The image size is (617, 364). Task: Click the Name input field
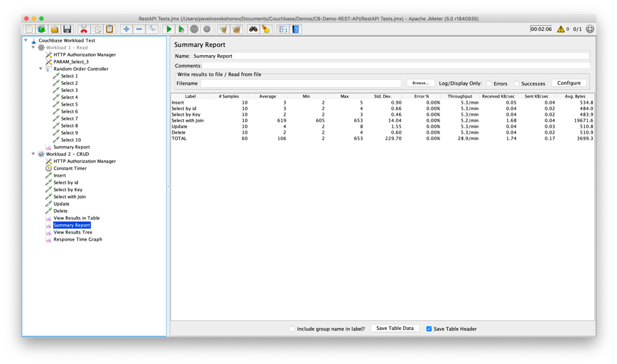391,56
